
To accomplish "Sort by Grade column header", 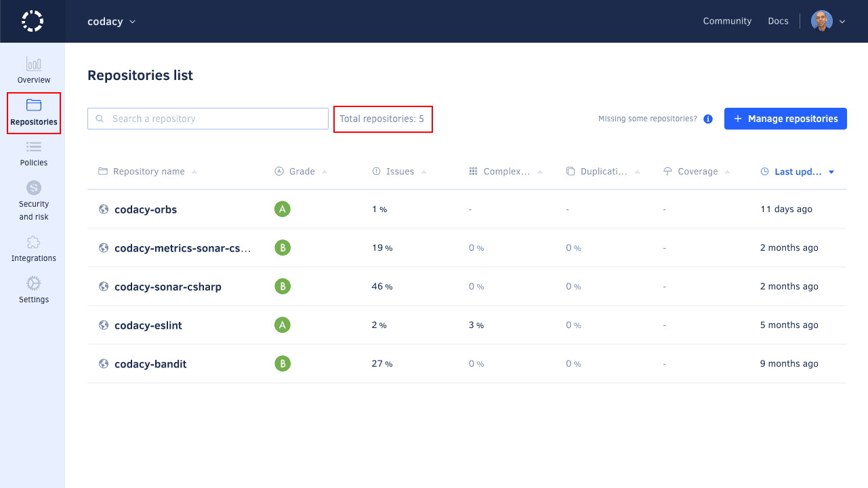I will 302,171.
